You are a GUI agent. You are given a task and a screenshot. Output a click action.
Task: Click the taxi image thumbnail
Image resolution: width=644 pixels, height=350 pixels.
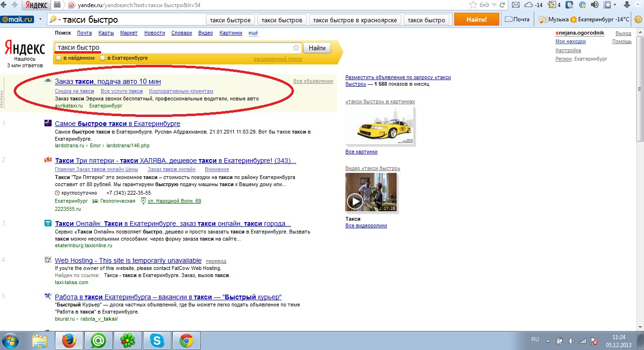380,126
